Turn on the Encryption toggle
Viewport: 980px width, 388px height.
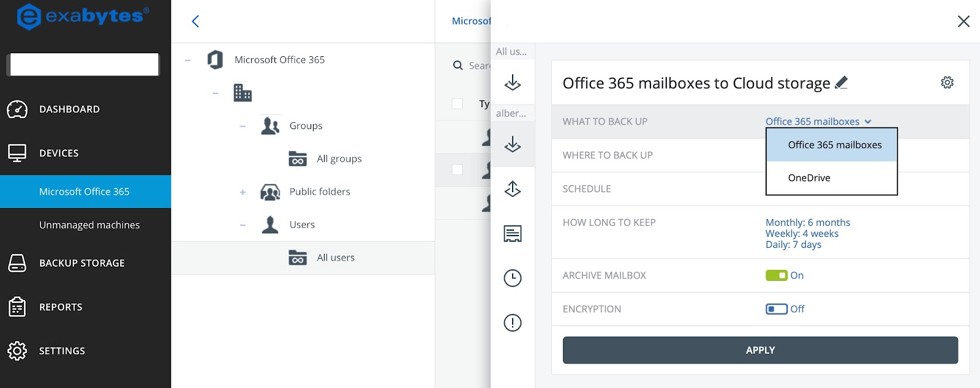pos(777,309)
